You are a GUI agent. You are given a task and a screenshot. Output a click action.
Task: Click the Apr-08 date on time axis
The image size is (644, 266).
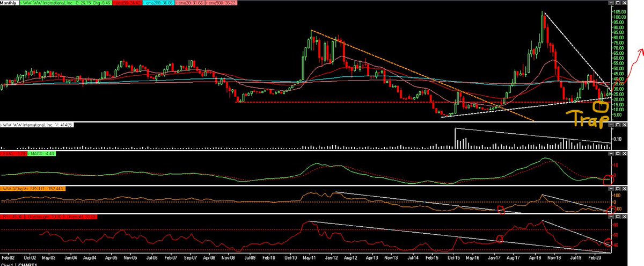(210, 258)
